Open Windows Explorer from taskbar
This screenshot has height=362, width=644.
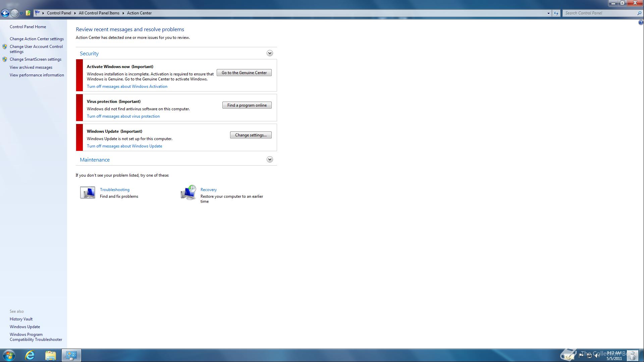[51, 355]
